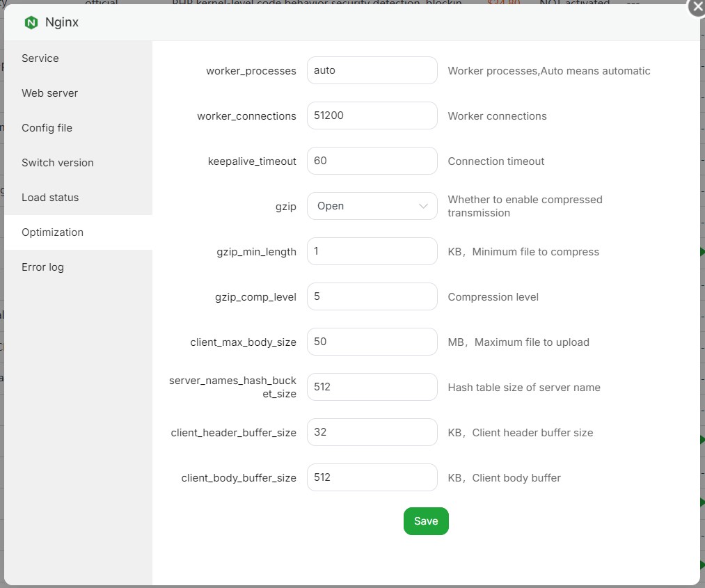Screen dimensions: 705x588
Task: Click the 'server_names_hash_bucket_size' label
Action: point(232,387)
